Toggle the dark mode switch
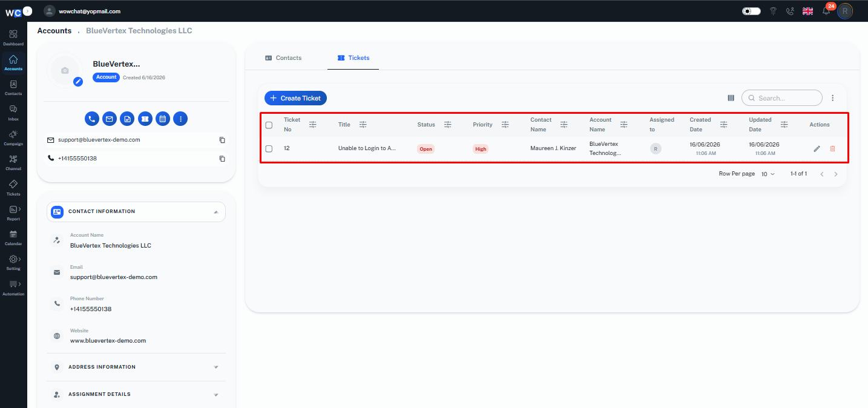This screenshot has width=868, height=408. (x=751, y=11)
